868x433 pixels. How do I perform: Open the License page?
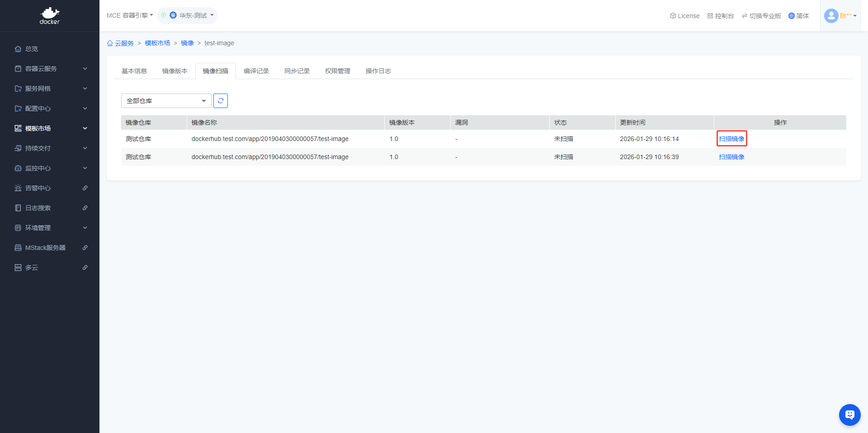[684, 16]
